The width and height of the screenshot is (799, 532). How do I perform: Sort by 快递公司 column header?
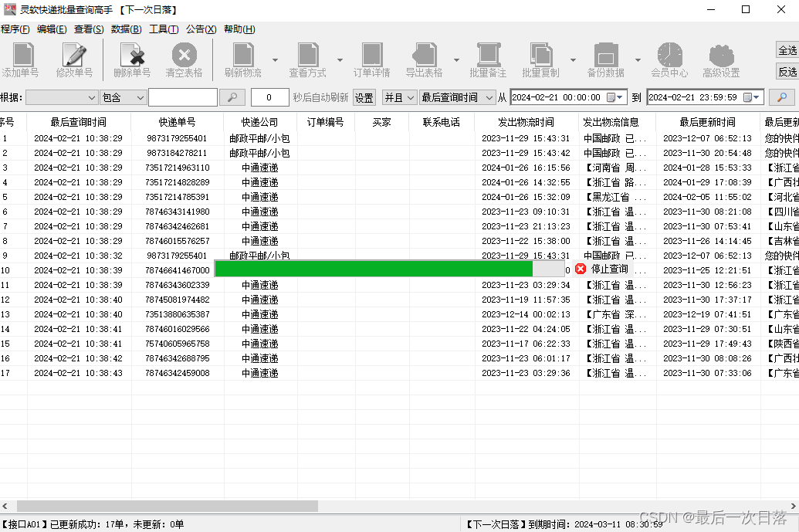pyautogui.click(x=260, y=122)
